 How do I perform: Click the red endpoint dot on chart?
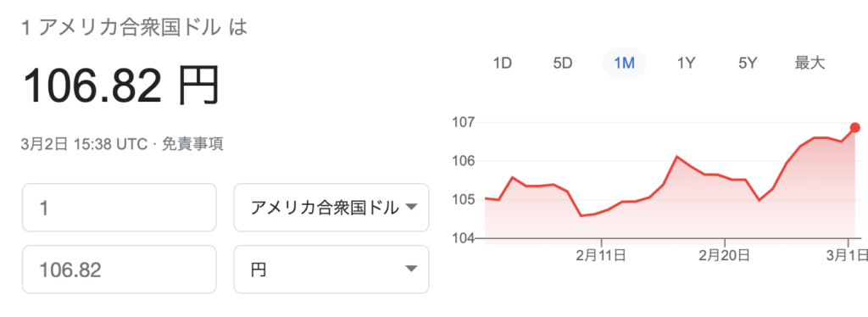pyautogui.click(x=854, y=128)
